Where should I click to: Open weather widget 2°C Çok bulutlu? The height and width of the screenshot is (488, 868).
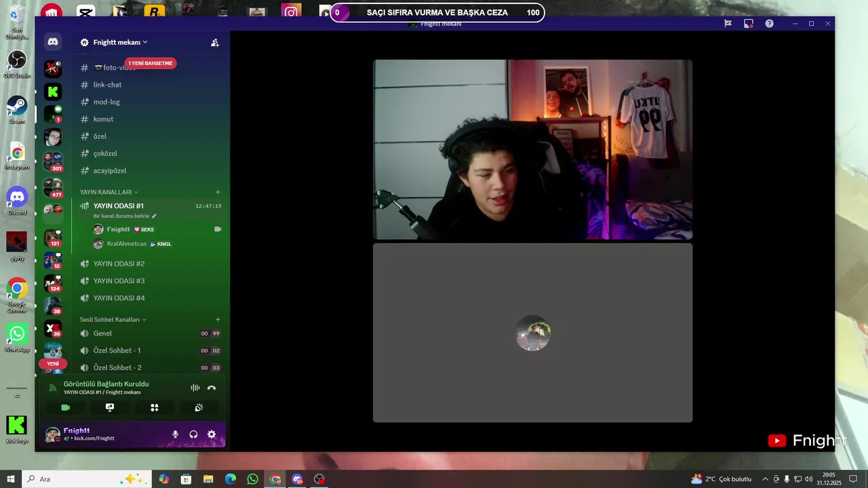[x=721, y=479]
